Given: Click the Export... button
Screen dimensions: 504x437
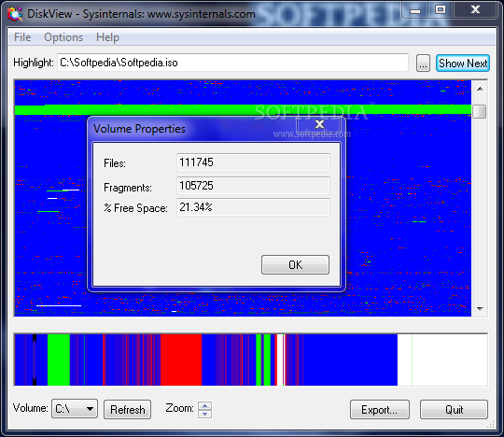Looking at the screenshot, I should coord(380,410).
